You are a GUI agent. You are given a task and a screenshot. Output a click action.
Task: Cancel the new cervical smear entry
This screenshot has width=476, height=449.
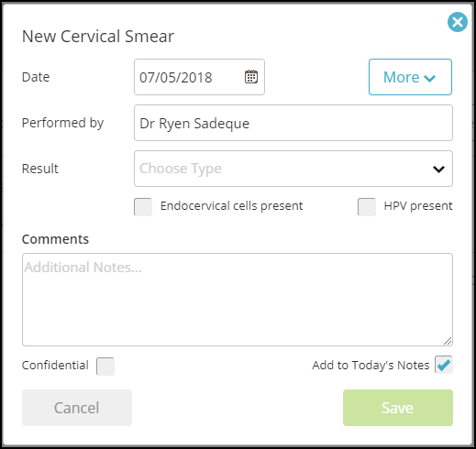(77, 408)
